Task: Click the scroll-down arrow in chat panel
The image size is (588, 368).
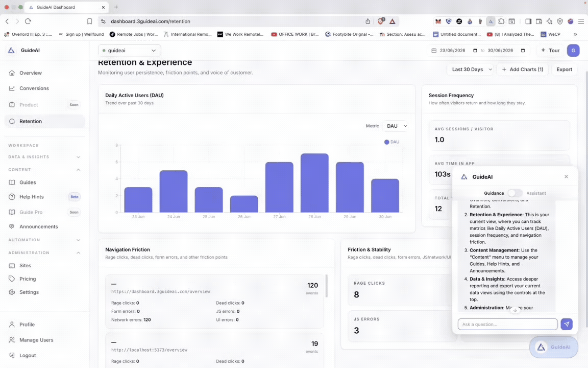Action: [x=515, y=310]
